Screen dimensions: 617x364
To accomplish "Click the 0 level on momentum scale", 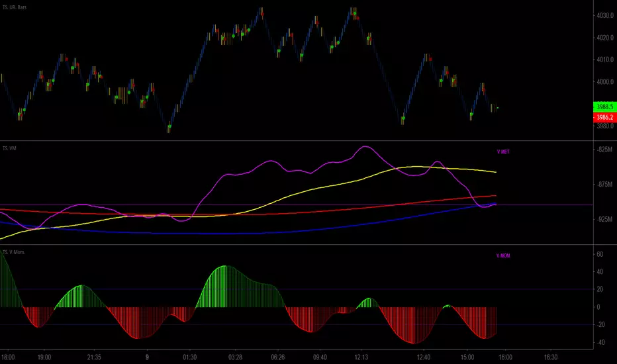I will [x=599, y=307].
